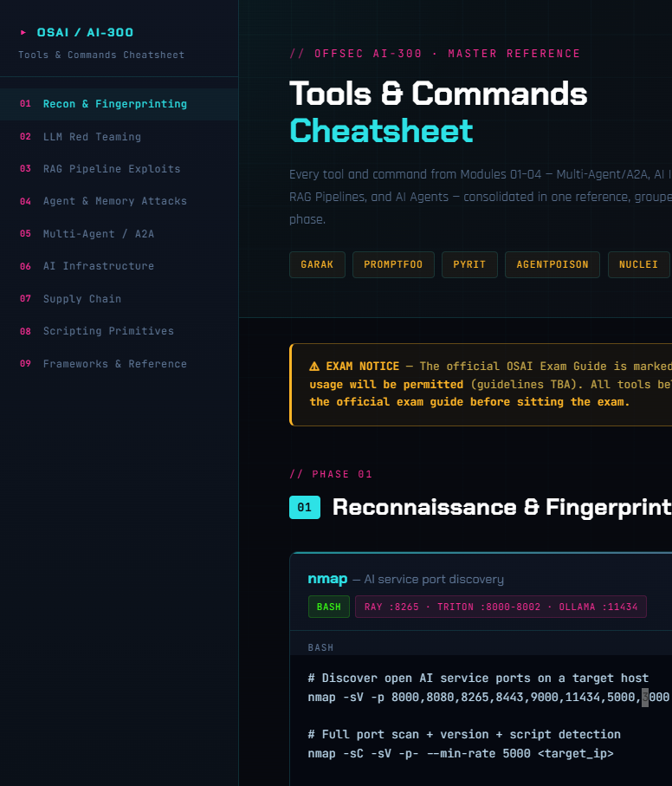Click the '# Discover open AI service ports' comment
This screenshot has height=786, width=672.
click(x=478, y=679)
